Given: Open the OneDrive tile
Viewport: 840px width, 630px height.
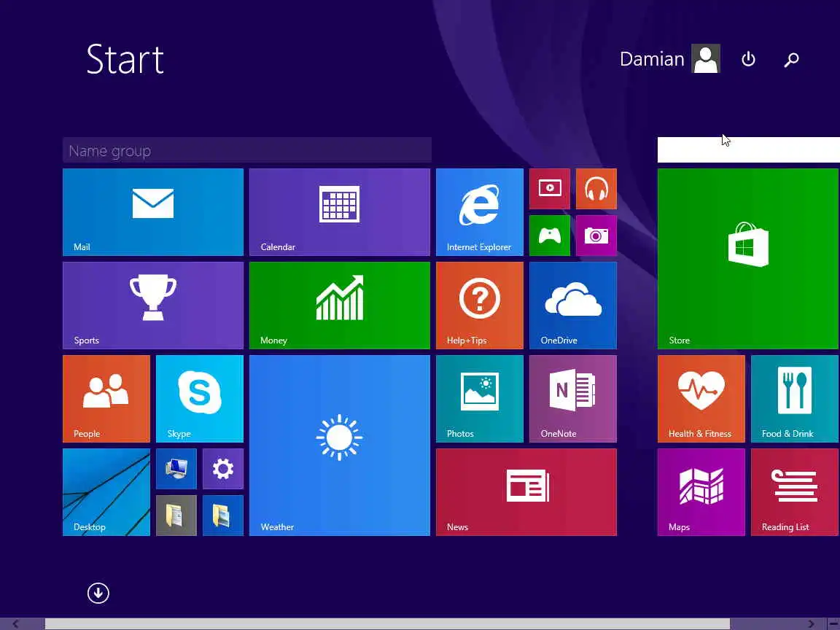Looking at the screenshot, I should point(572,306).
